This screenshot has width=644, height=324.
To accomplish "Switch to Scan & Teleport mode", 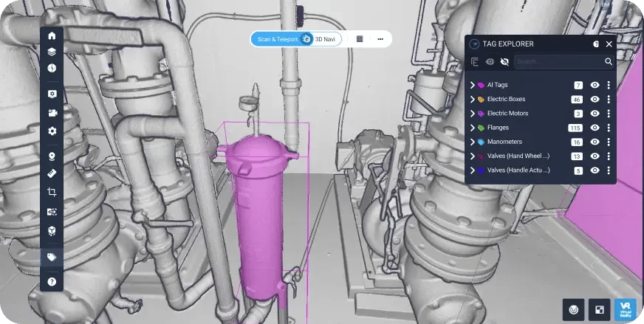I will click(277, 39).
